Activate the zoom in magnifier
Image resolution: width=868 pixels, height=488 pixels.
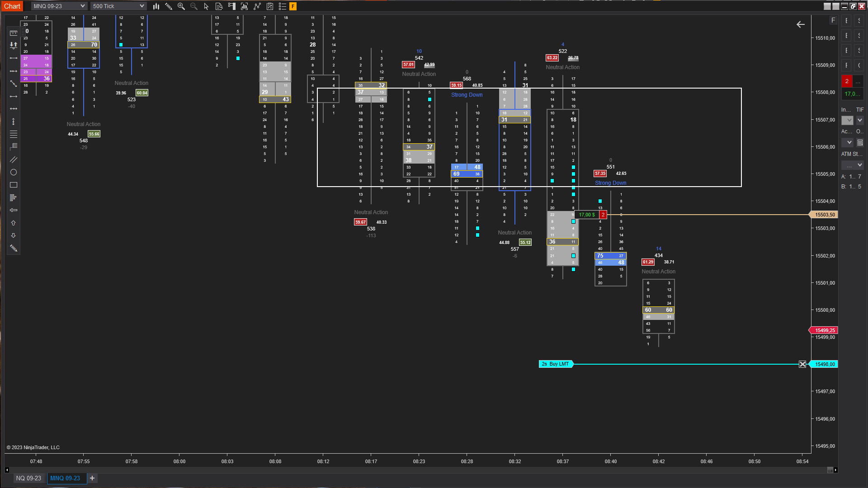tap(181, 6)
